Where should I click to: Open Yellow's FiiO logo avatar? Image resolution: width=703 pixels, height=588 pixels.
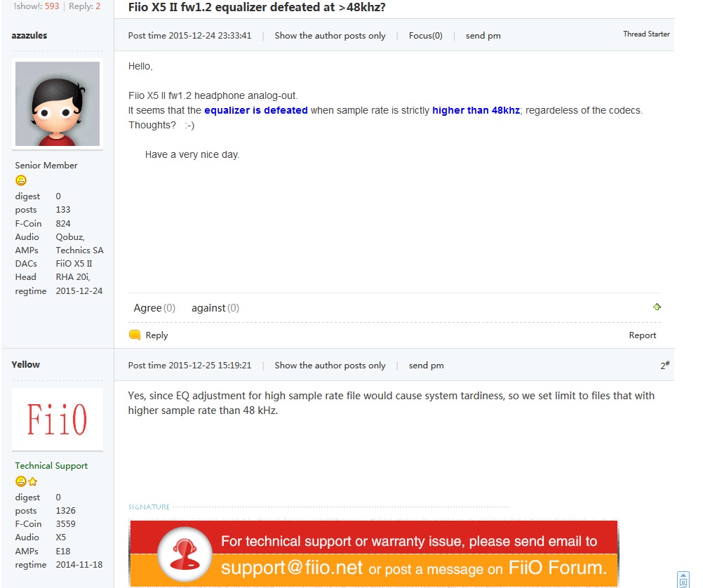pos(58,419)
